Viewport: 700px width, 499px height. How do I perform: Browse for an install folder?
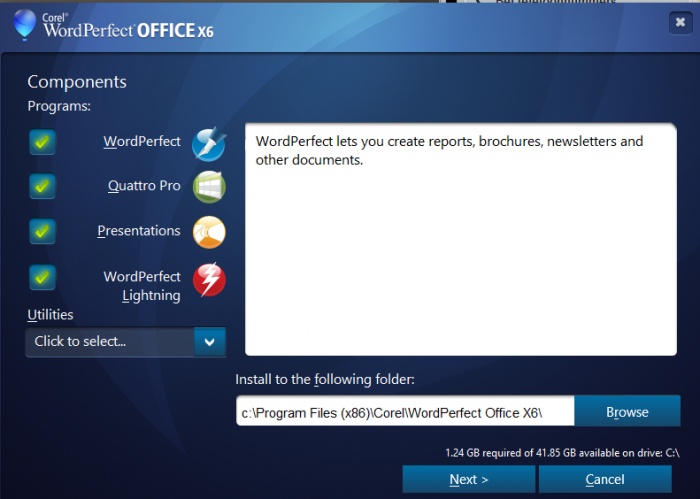pyautogui.click(x=627, y=412)
